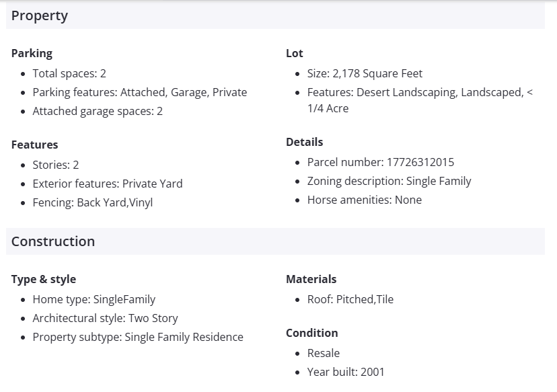Click the Property subtype list item
The height and width of the screenshot is (392, 557).
pos(138,337)
